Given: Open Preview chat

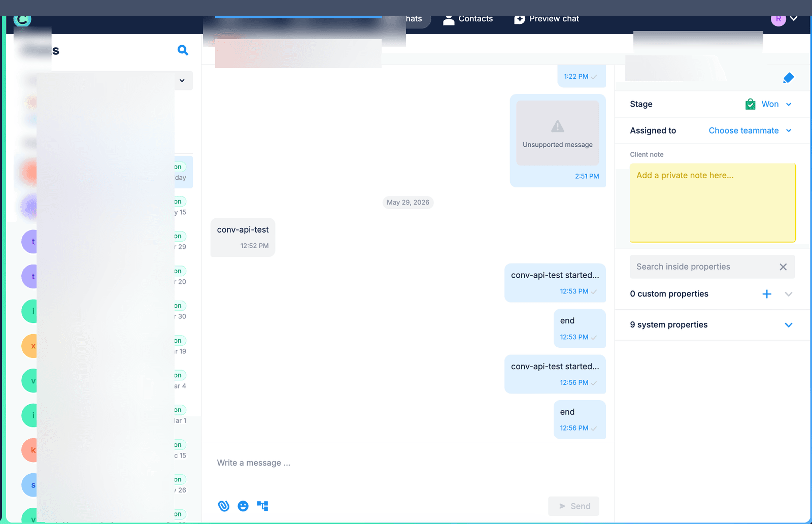Looking at the screenshot, I should tap(547, 19).
